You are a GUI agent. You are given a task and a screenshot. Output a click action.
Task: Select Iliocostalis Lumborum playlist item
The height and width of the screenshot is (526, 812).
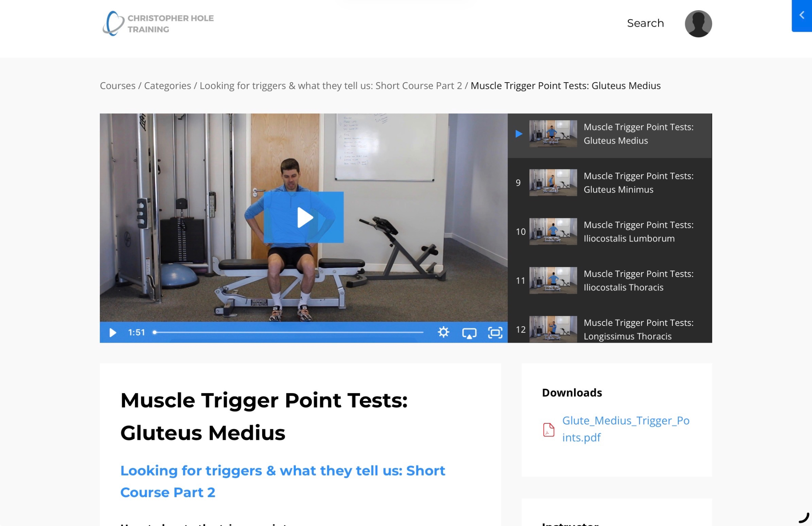(x=610, y=232)
